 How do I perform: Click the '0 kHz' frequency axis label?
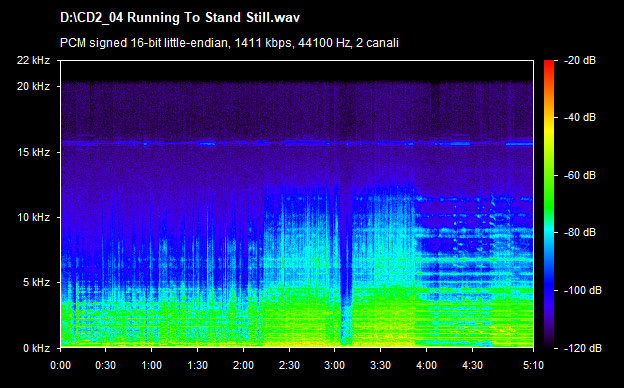pos(36,348)
